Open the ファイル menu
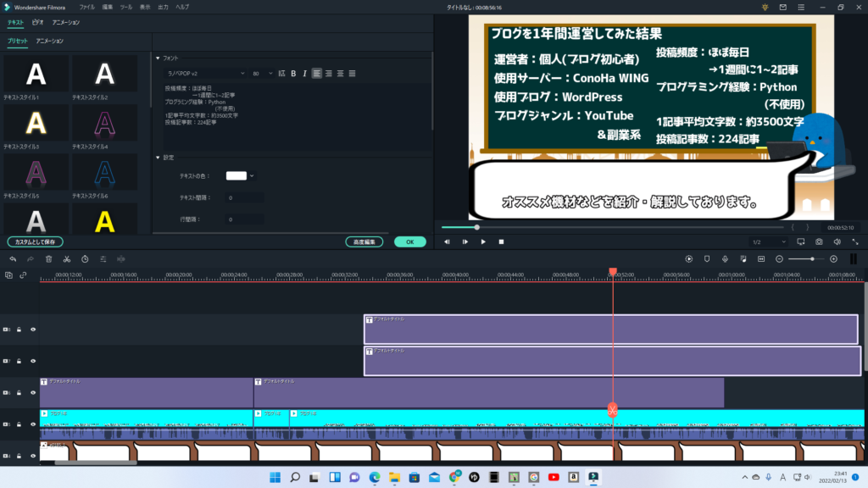 point(87,7)
